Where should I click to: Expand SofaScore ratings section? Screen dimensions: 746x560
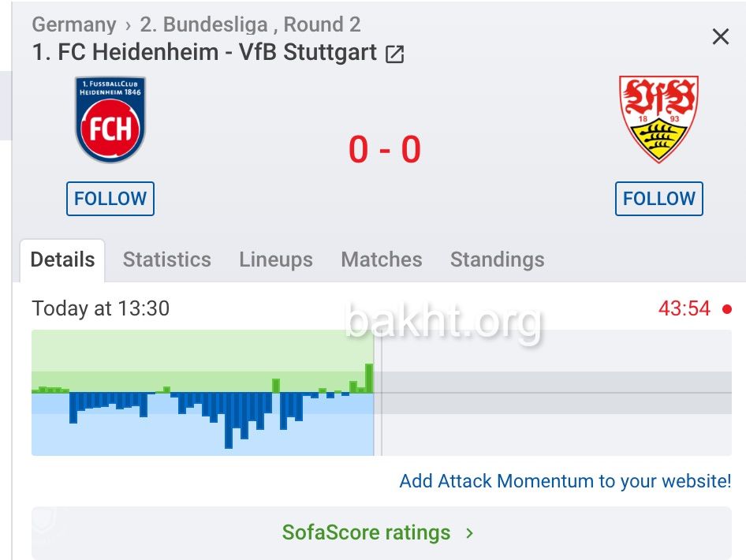coord(366,532)
